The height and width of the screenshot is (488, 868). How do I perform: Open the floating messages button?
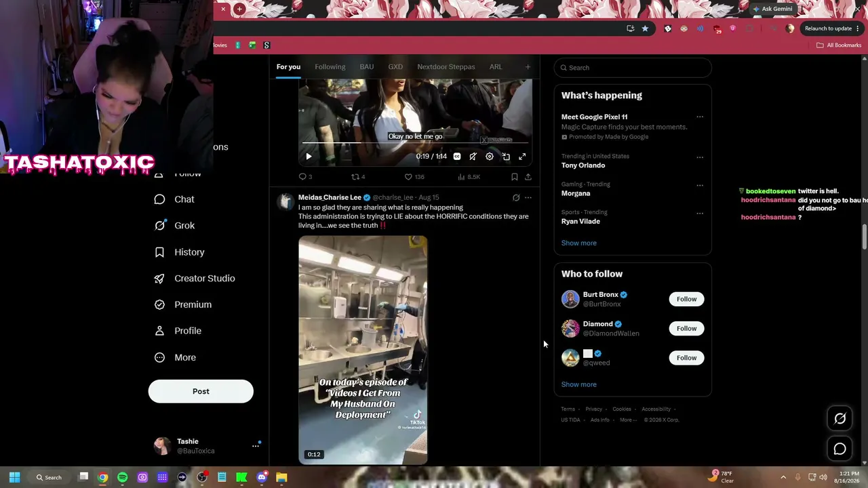coord(840,449)
